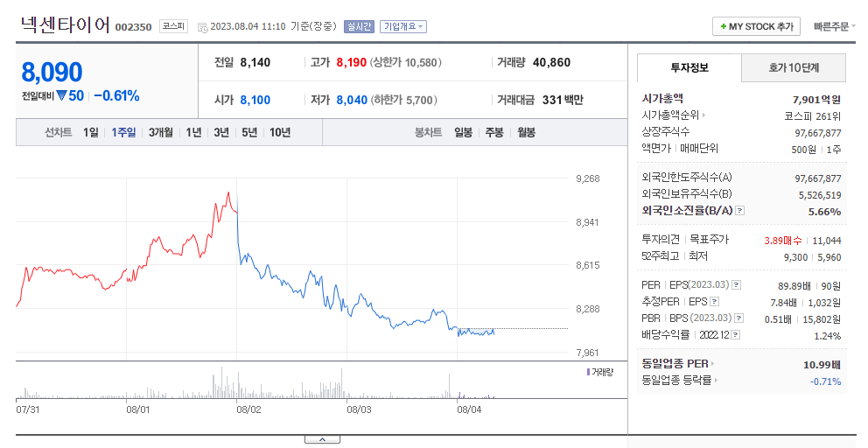Click the 08/04 date marker on the chart axis
This screenshot has width=868, height=448.
[469, 409]
